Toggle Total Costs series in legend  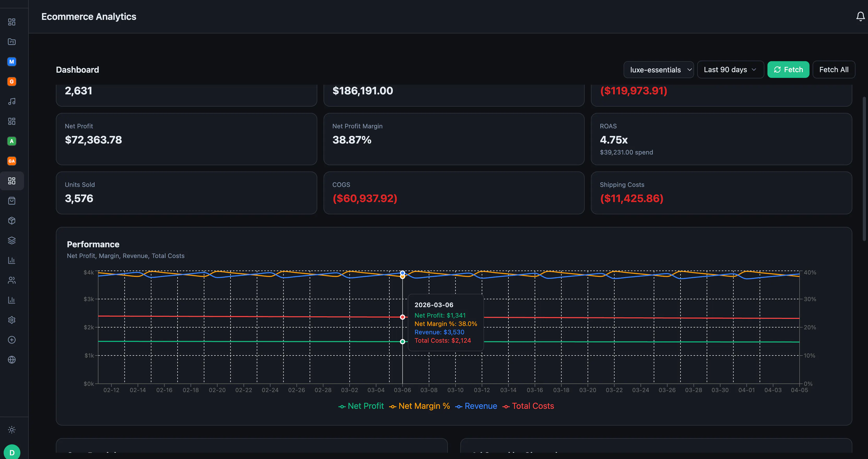tap(528, 406)
